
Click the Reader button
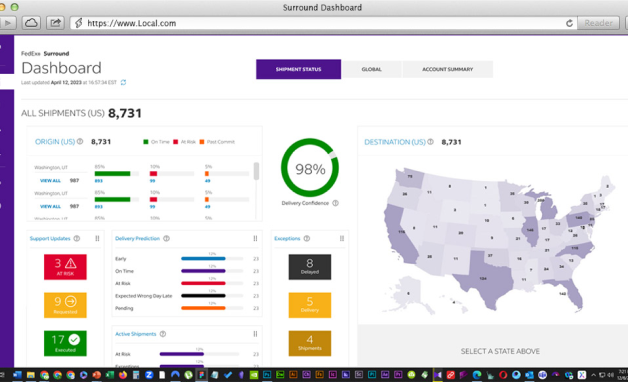[598, 23]
